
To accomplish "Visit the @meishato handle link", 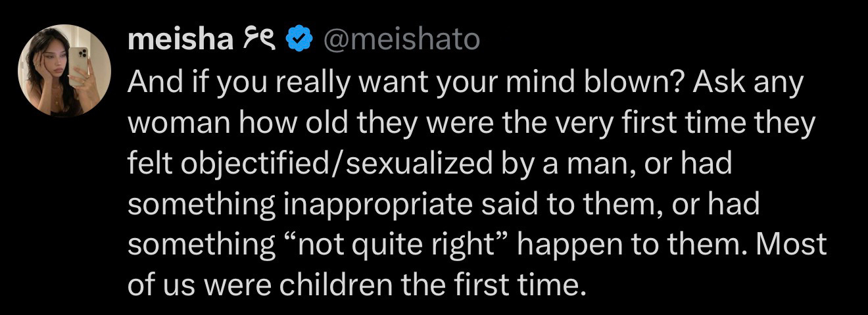I will pyautogui.click(x=400, y=41).
